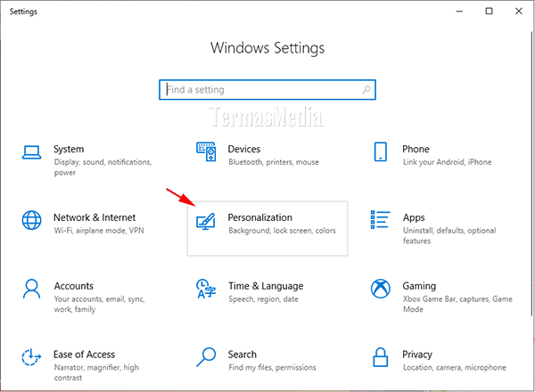Open the Ease of Access icon
535x392 pixels.
[x=31, y=357]
